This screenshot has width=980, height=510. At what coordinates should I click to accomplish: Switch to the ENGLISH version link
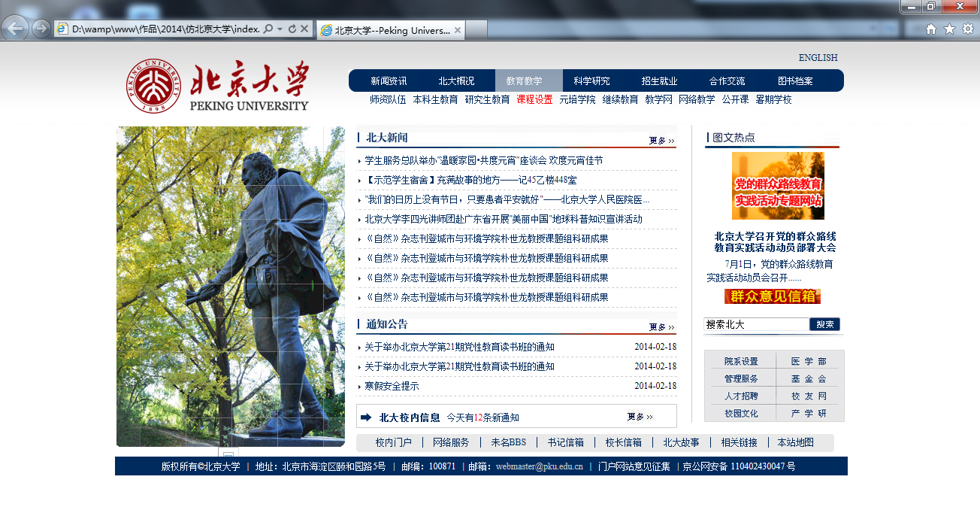coord(818,58)
